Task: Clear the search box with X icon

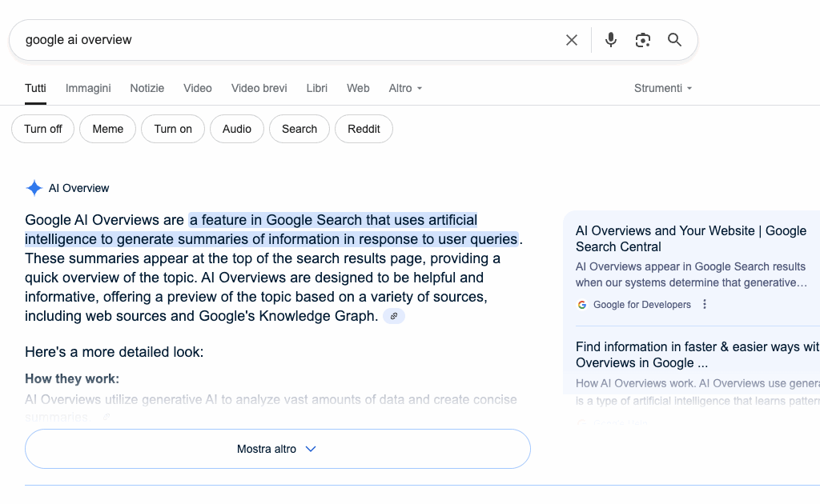Action: coord(572,40)
